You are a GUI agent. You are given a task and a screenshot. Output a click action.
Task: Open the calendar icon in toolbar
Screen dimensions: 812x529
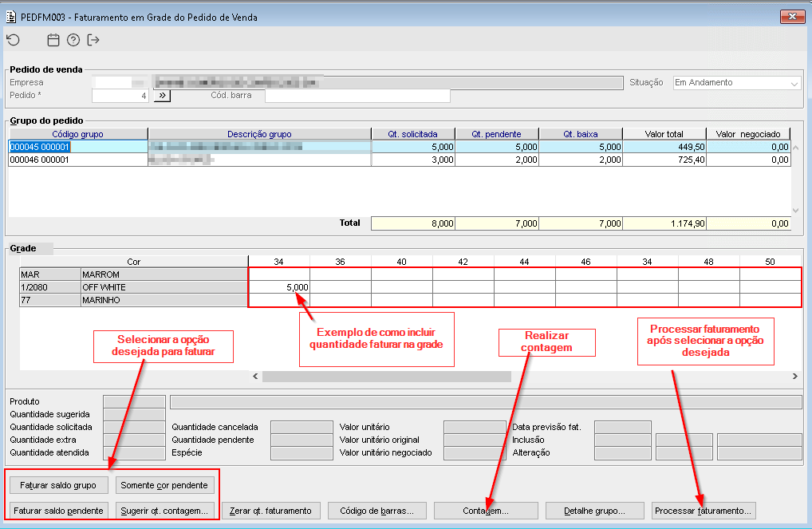tap(53, 40)
